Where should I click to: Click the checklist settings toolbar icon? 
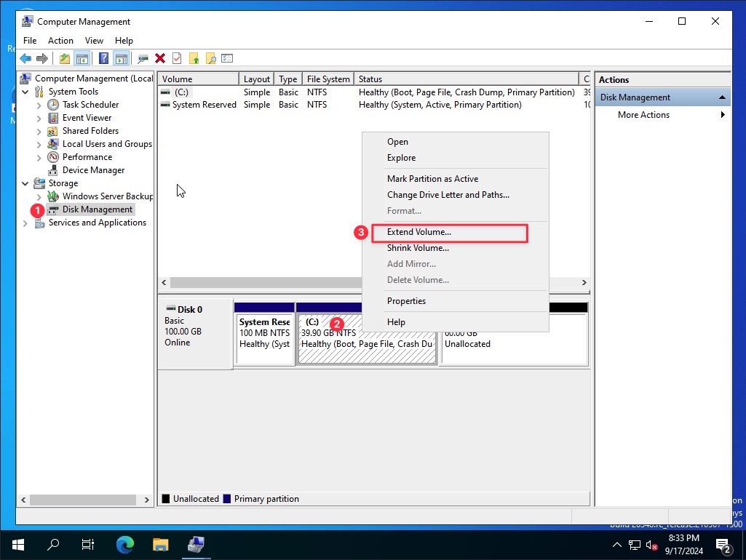pos(227,58)
